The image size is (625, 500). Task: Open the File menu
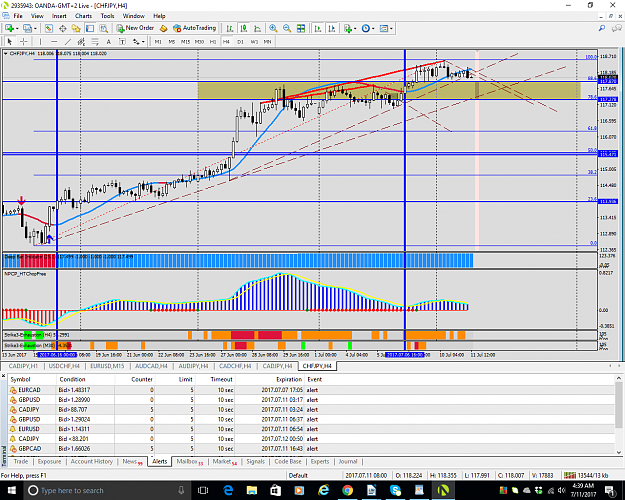pos(18,16)
